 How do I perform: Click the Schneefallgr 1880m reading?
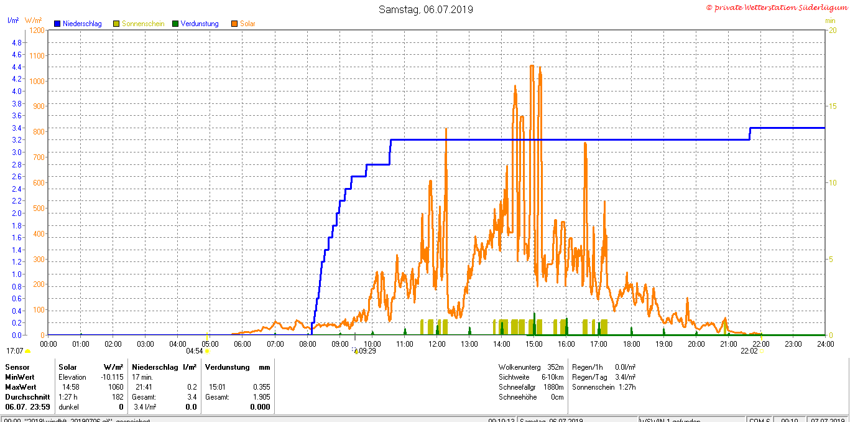coord(531,387)
